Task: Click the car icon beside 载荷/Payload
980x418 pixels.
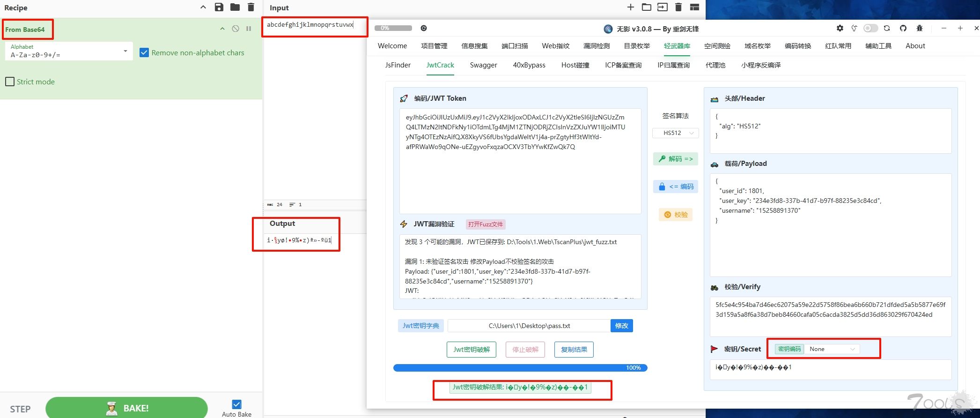Action: (x=715, y=164)
